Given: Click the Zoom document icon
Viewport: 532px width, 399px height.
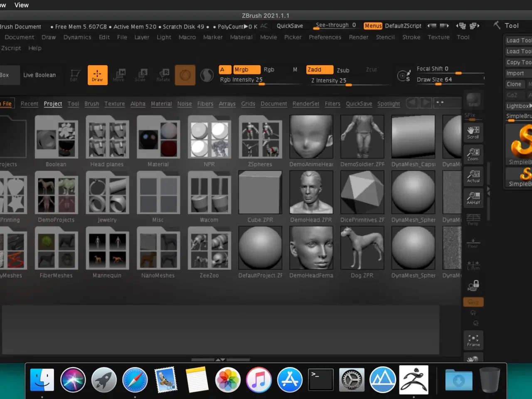Looking at the screenshot, I should point(473,154).
